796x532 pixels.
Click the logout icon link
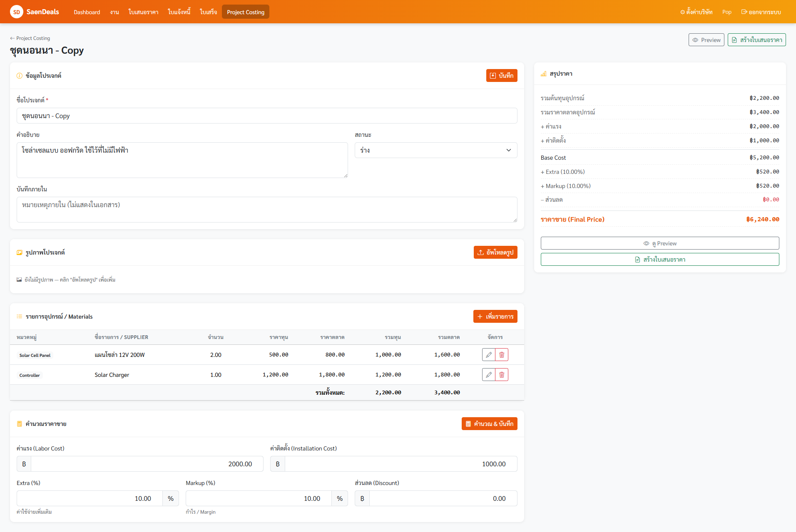pos(761,12)
